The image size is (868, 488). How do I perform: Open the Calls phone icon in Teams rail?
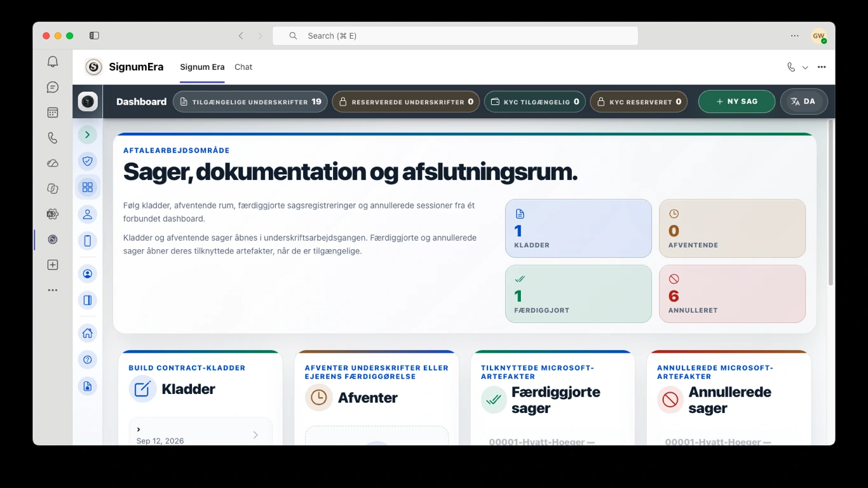53,138
